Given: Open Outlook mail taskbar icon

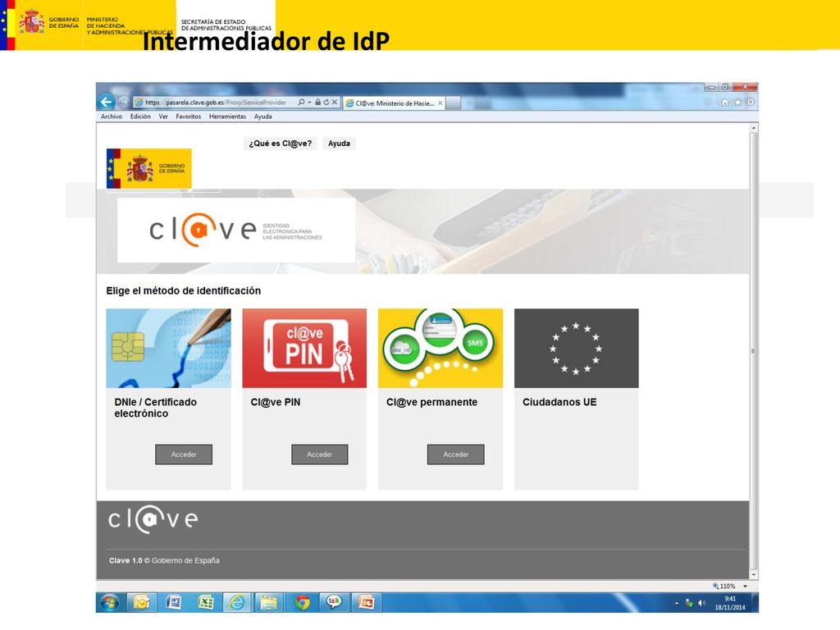Looking at the screenshot, I should click(141, 603).
